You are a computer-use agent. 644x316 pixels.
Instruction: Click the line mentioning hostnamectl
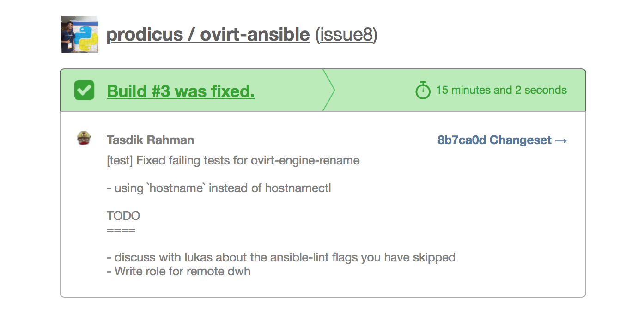tap(219, 188)
